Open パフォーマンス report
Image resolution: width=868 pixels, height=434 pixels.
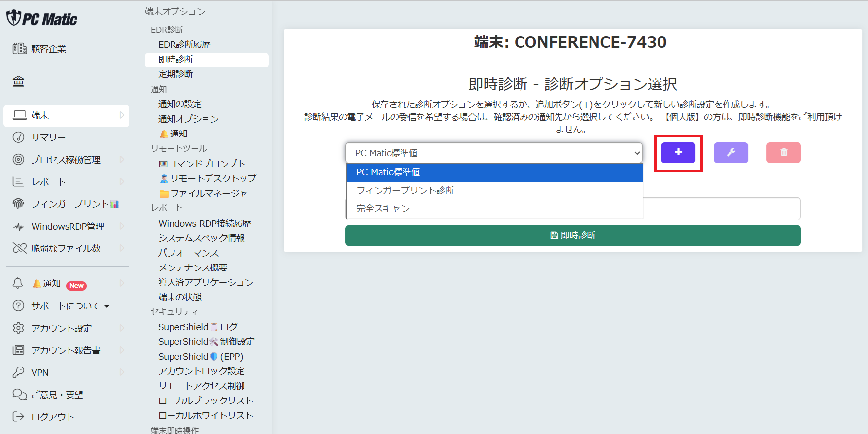click(188, 253)
